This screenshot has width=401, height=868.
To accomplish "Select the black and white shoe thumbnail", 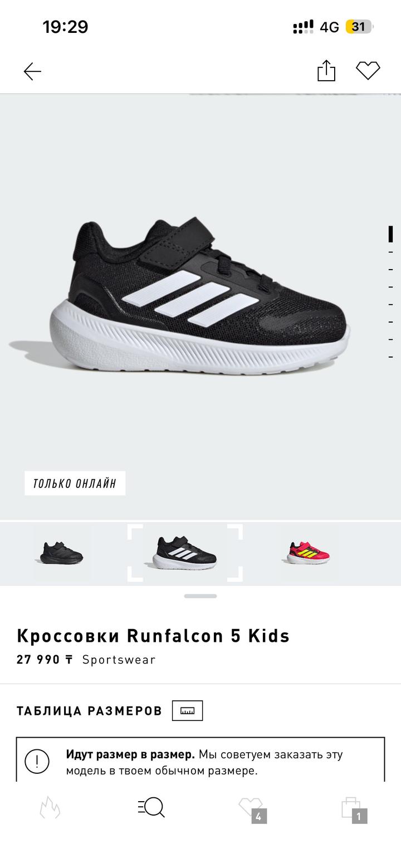I will 185,553.
